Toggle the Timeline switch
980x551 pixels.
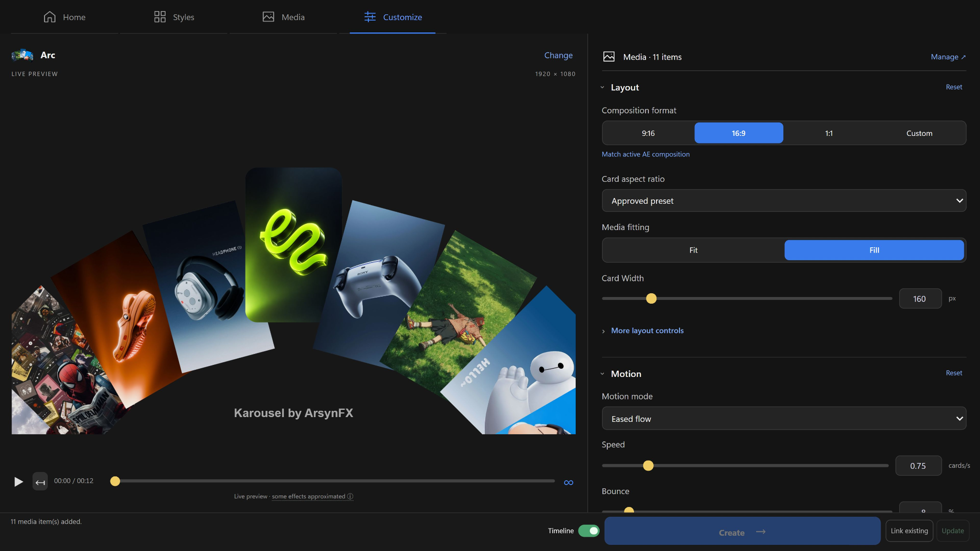click(589, 531)
